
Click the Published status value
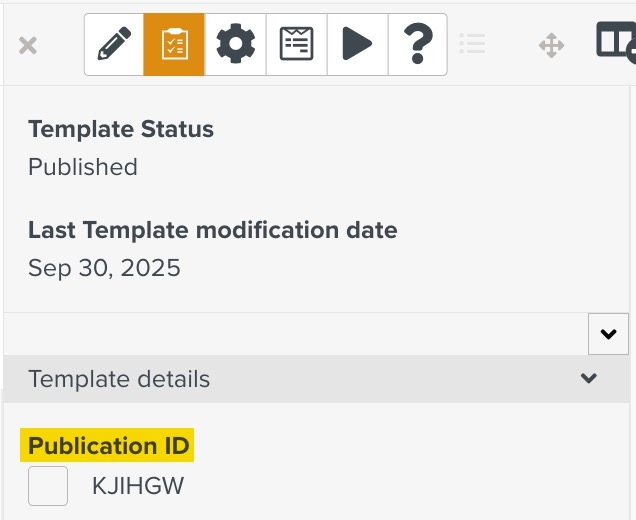(x=83, y=167)
